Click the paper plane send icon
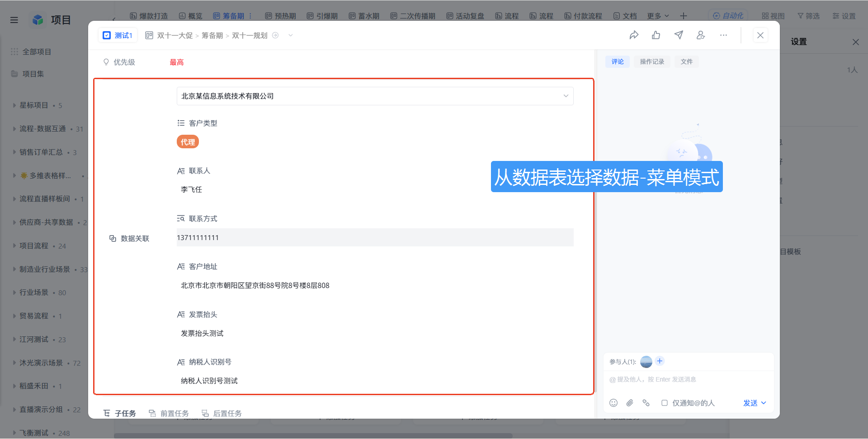Image resolution: width=868 pixels, height=439 pixels. 679,35
